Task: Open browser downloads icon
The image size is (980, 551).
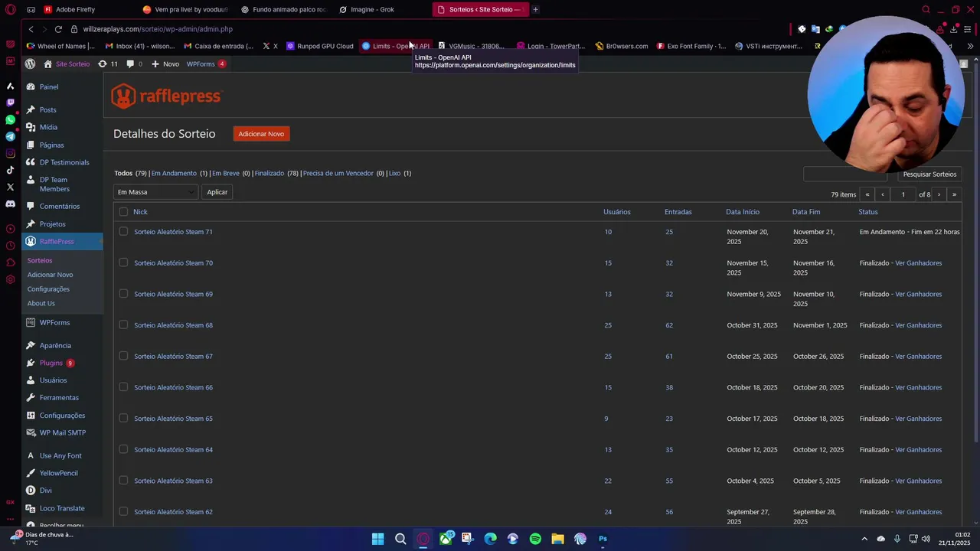Action: coord(954,29)
